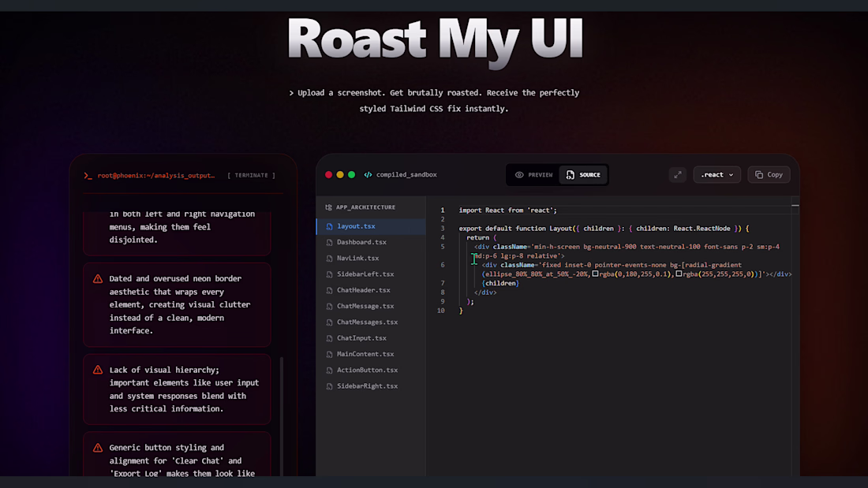
Task: Click the warning icon on the neon border roast
Action: tap(98, 279)
